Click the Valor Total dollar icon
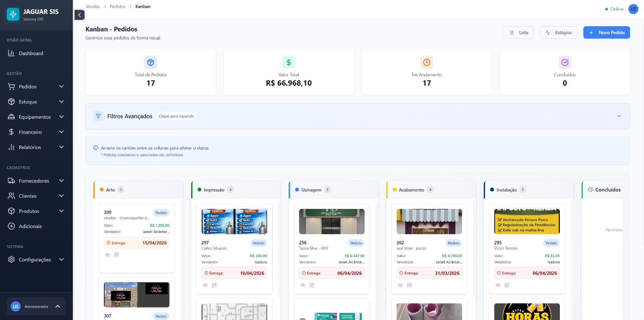Viewport: 644px width, 320px height. 289,62
